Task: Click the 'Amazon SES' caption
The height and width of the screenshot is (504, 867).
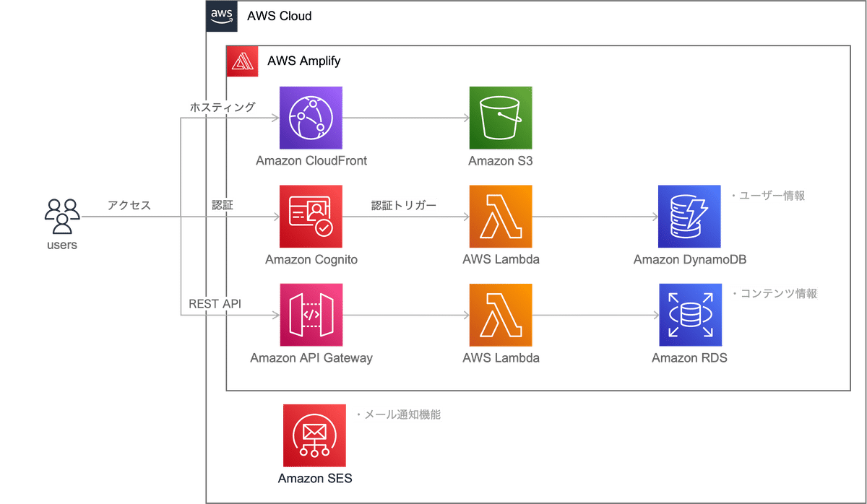Action: pos(315,478)
